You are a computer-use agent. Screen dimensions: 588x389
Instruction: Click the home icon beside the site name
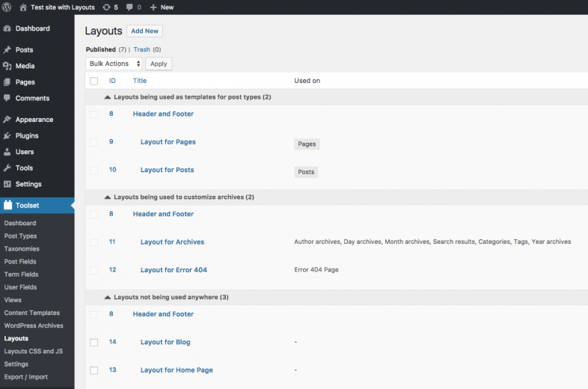pyautogui.click(x=23, y=7)
